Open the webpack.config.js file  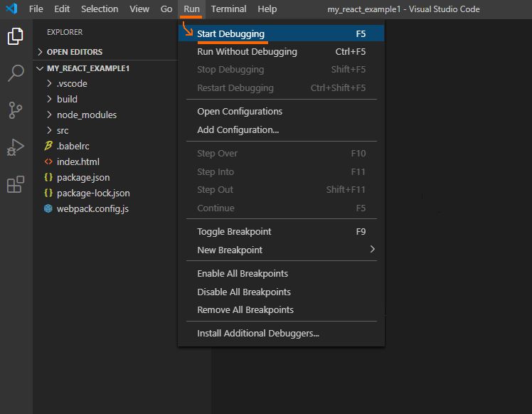coord(92,208)
